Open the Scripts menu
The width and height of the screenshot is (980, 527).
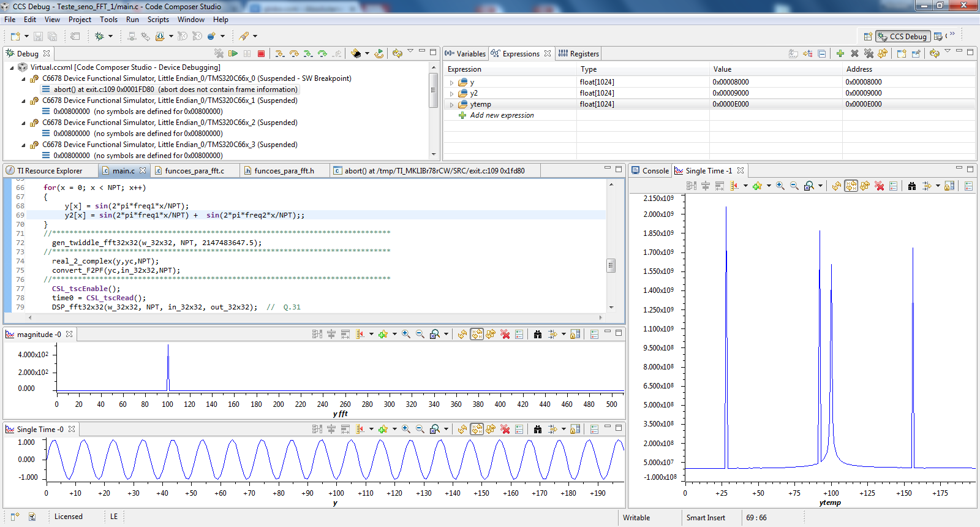click(x=158, y=20)
